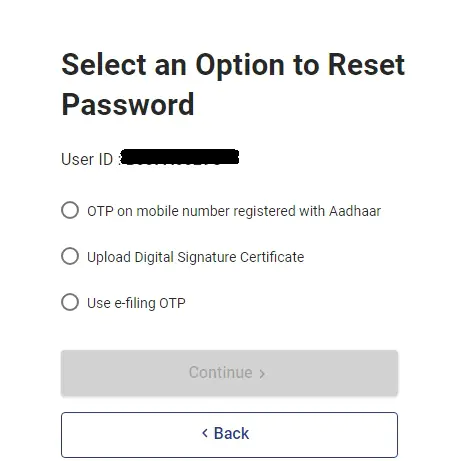476x461 pixels.
Task: Click the 'Upload Digital Signature Certificate' label text
Action: [195, 257]
